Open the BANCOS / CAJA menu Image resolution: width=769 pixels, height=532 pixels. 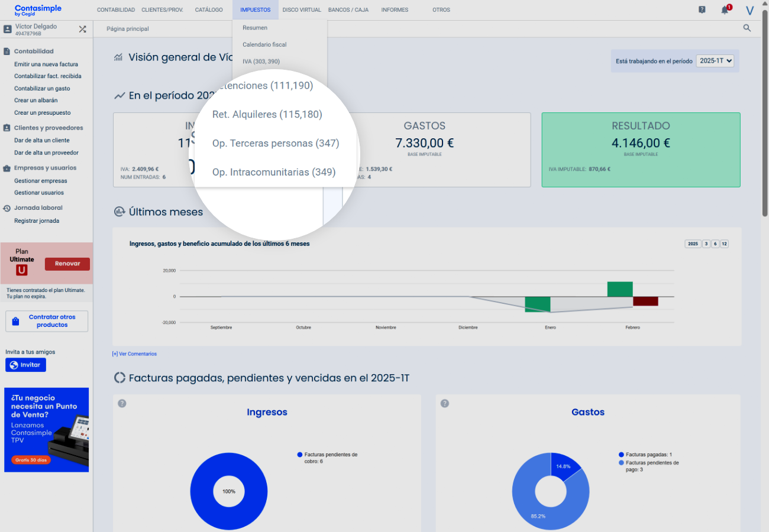tap(348, 10)
